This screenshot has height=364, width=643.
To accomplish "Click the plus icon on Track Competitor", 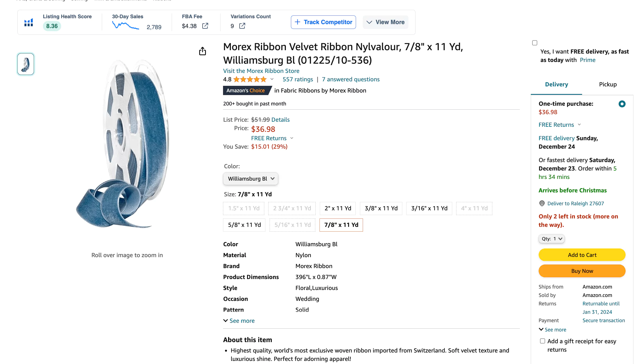I will coord(297,22).
